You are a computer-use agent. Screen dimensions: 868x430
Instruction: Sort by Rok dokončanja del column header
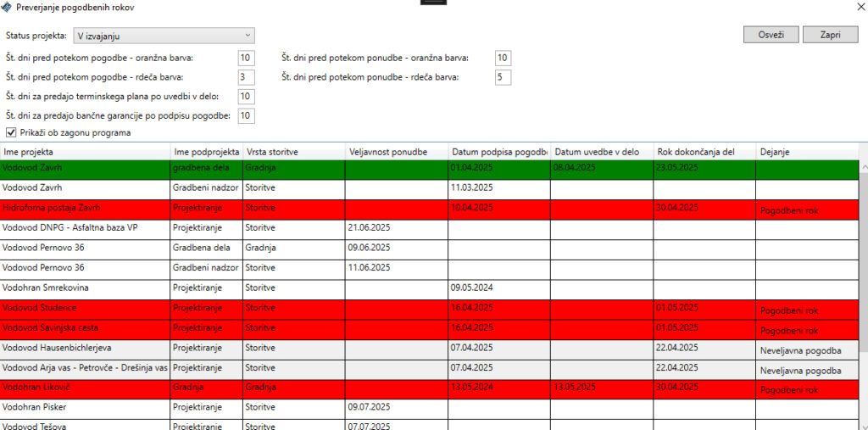pyautogui.click(x=704, y=152)
